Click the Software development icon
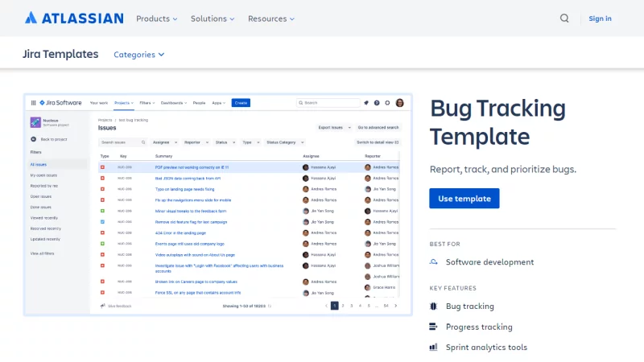This screenshot has width=644, height=362. tap(434, 261)
